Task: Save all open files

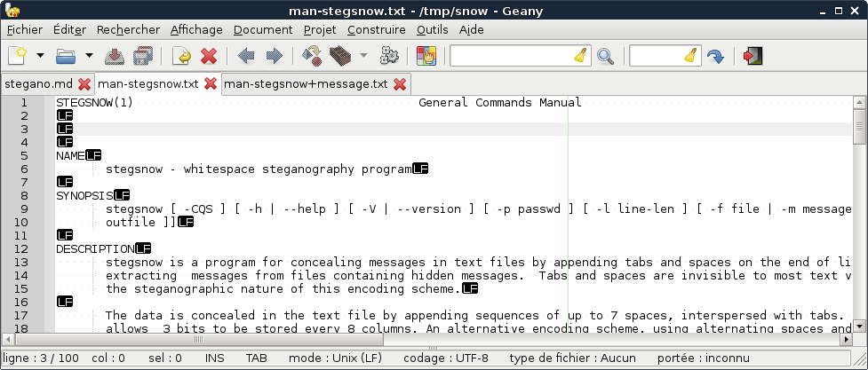Action: (x=143, y=56)
